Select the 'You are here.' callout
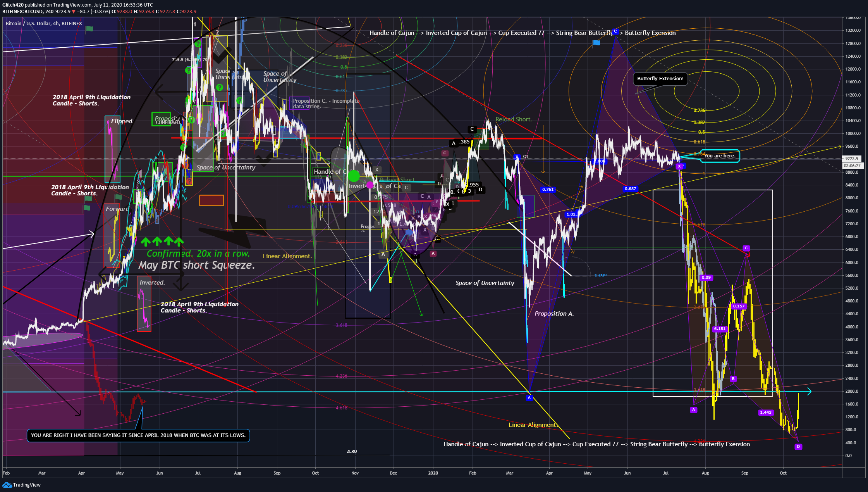This screenshot has width=868, height=492. 720,156
